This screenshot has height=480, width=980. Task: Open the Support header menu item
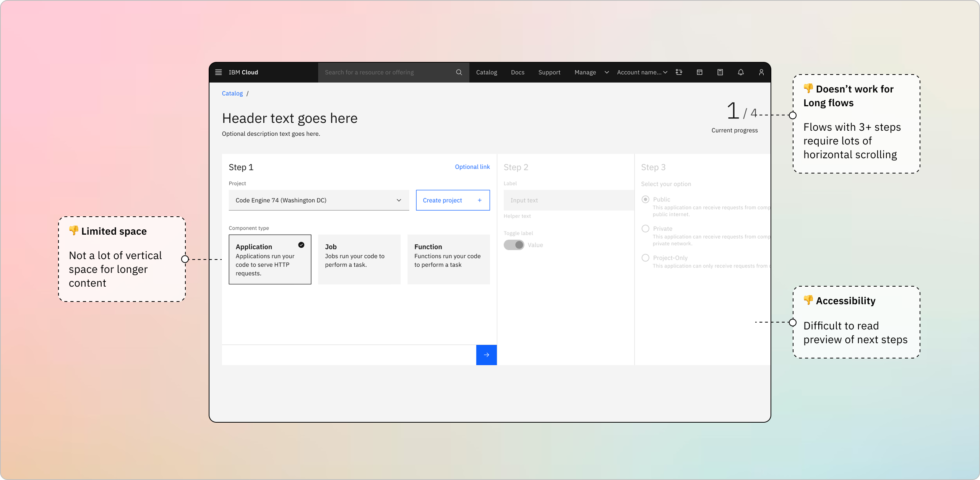549,72
